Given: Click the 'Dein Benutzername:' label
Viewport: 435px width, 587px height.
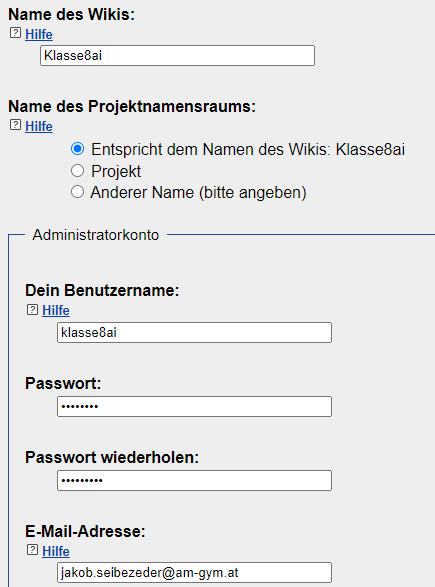Looking at the screenshot, I should pos(102,291).
